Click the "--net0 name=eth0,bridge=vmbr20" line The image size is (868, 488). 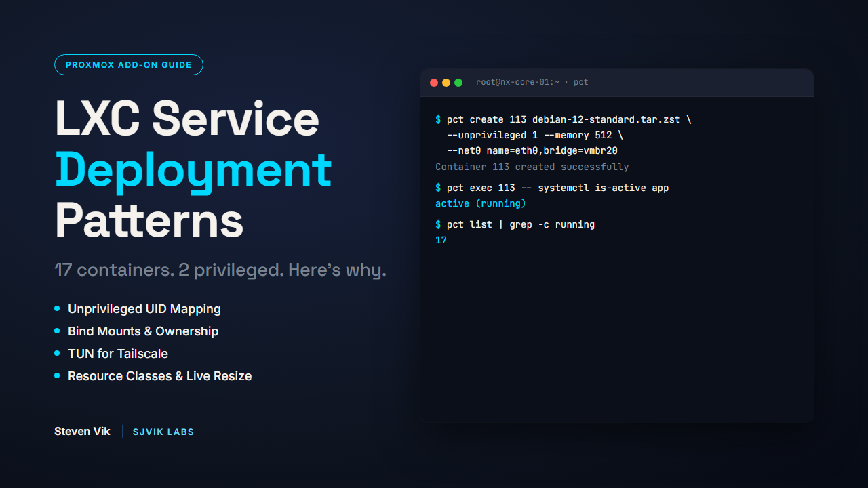click(x=532, y=151)
